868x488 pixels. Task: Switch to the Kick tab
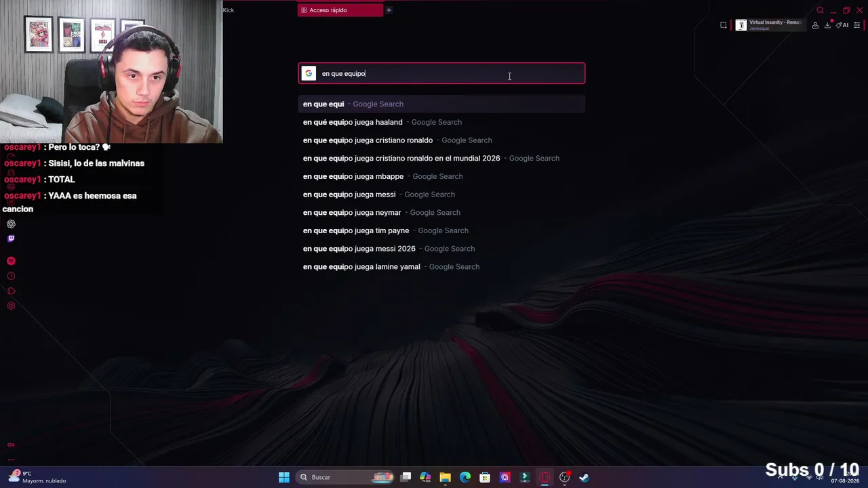click(229, 10)
